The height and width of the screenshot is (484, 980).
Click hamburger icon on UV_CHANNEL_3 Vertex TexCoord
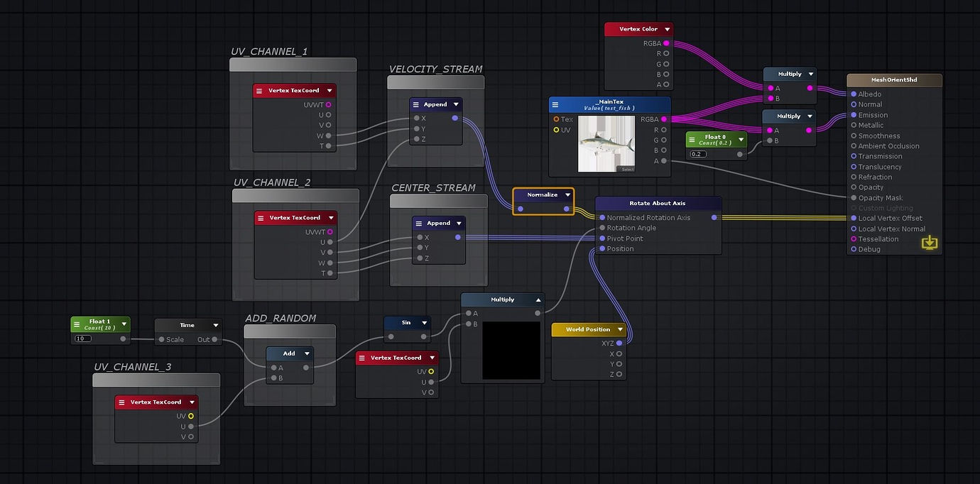pos(121,402)
